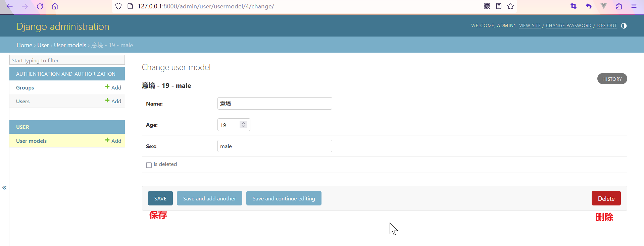Open the Authentication and Authorization section header

(x=66, y=74)
